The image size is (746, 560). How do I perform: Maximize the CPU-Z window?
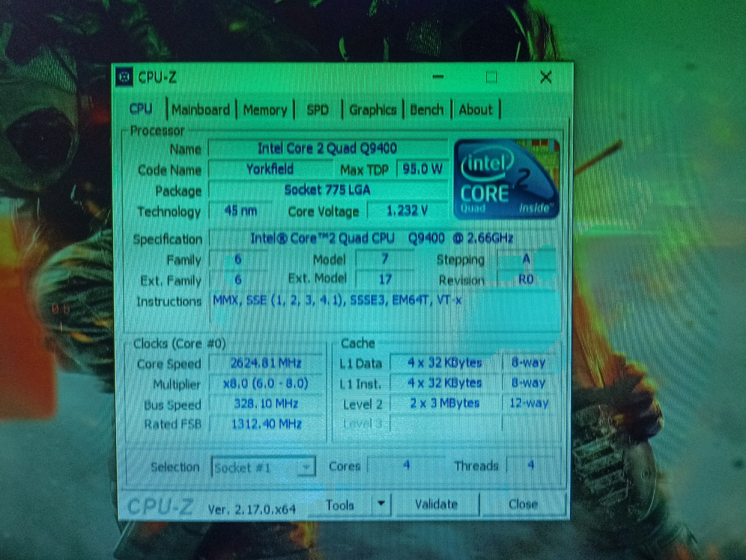coord(491,77)
